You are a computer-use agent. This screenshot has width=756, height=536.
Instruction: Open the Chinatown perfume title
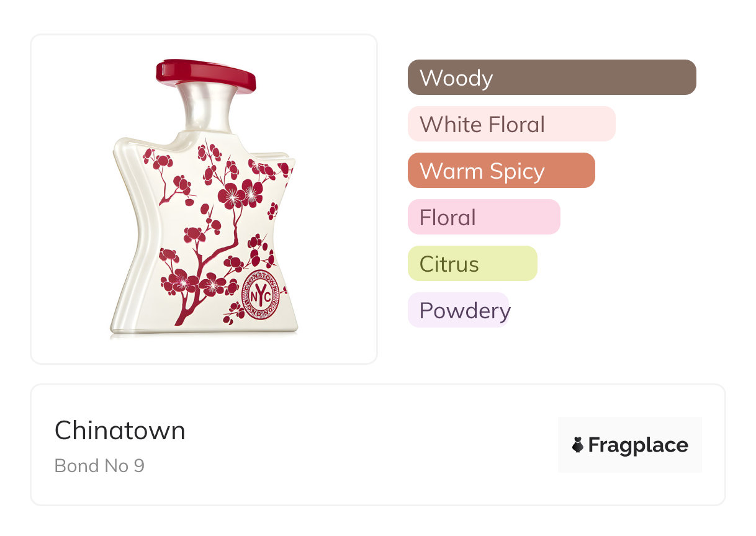[x=120, y=431]
